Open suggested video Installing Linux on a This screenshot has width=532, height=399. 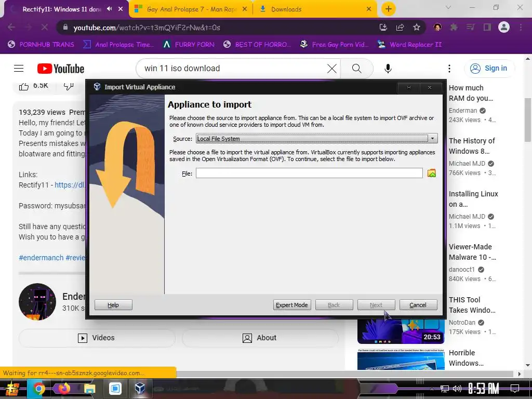tap(473, 199)
